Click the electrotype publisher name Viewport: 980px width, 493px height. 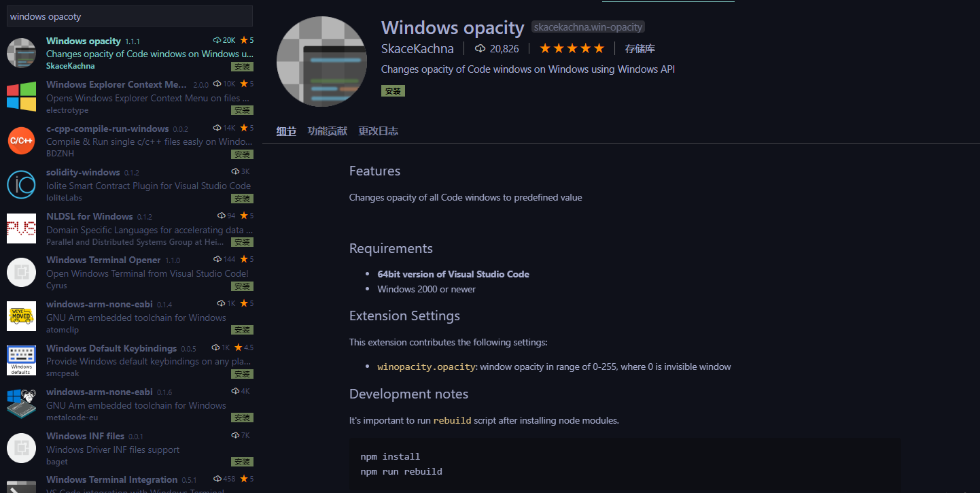(67, 110)
